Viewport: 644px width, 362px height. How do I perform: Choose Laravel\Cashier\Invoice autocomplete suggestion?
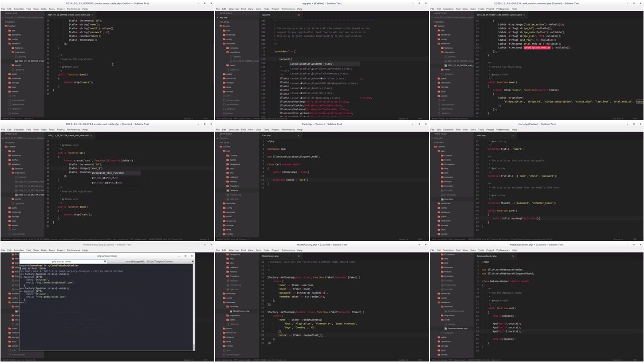click(324, 88)
